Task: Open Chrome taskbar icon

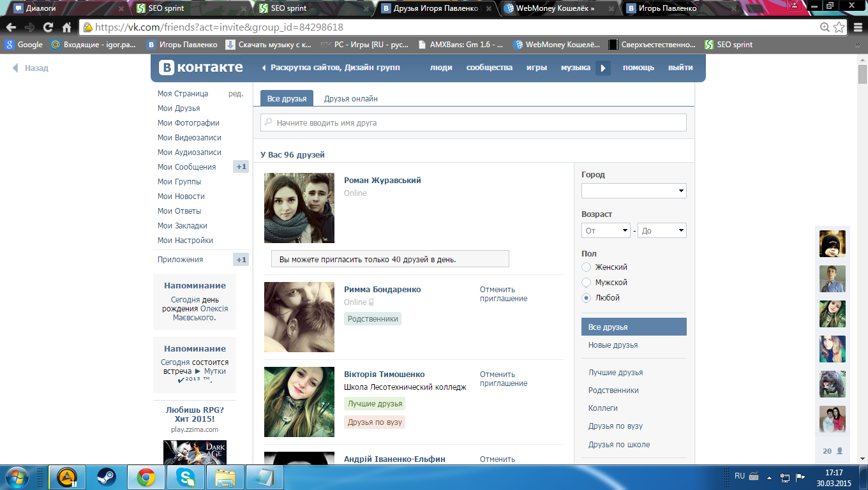Action: tap(146, 477)
